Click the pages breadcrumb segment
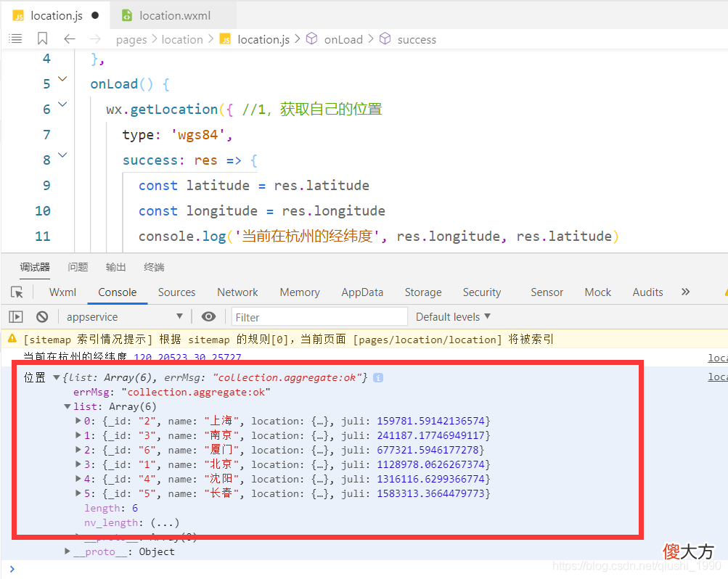The width and height of the screenshot is (728, 579). (131, 40)
